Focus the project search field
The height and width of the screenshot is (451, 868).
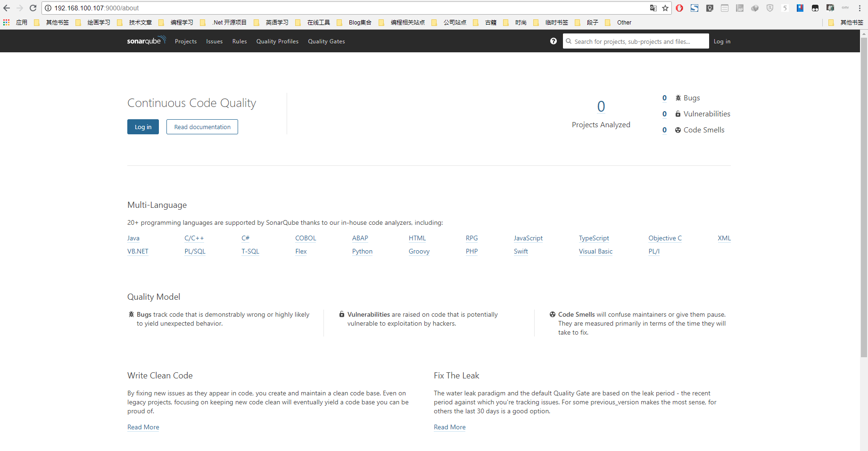tap(636, 41)
